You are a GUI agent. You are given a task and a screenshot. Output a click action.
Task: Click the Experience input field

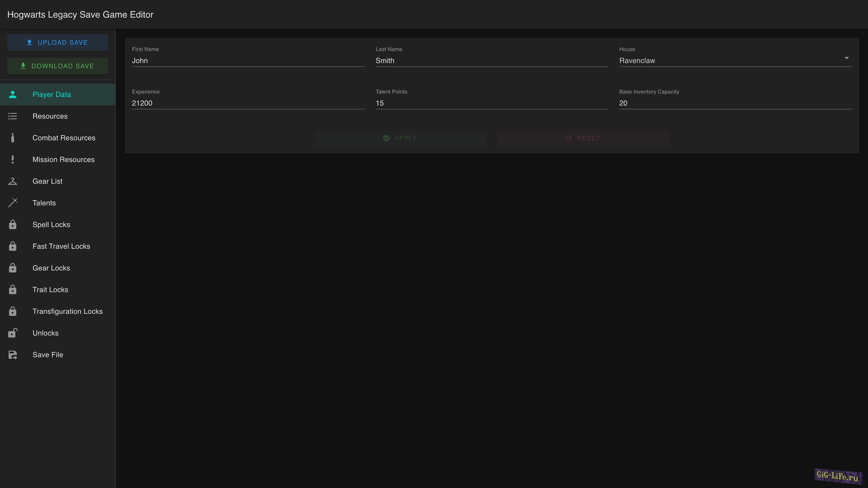pos(248,103)
